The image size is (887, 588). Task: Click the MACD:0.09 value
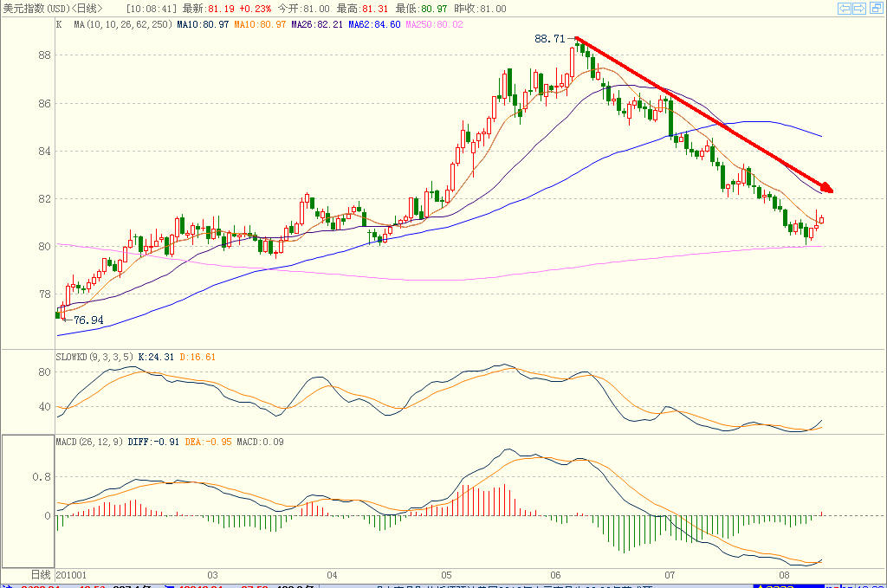point(260,442)
